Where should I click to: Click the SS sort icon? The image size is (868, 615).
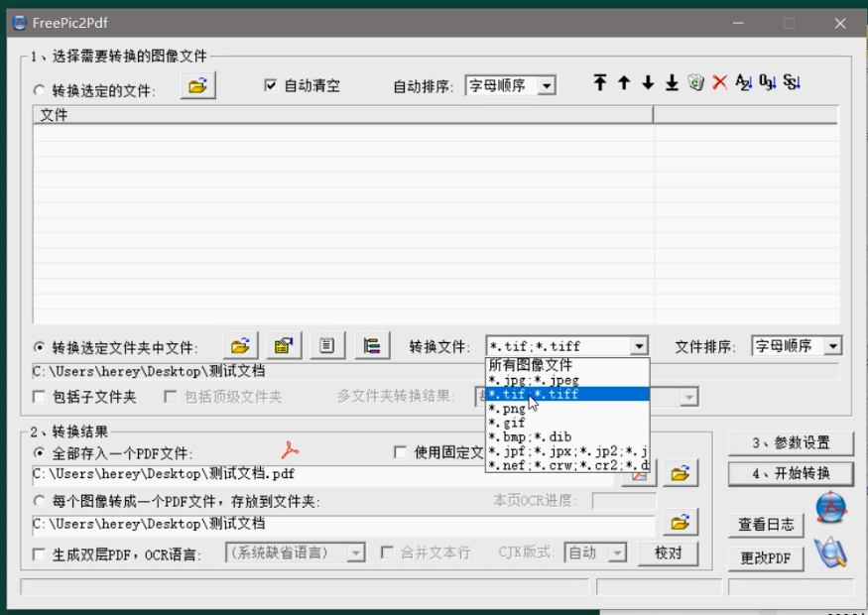point(792,83)
